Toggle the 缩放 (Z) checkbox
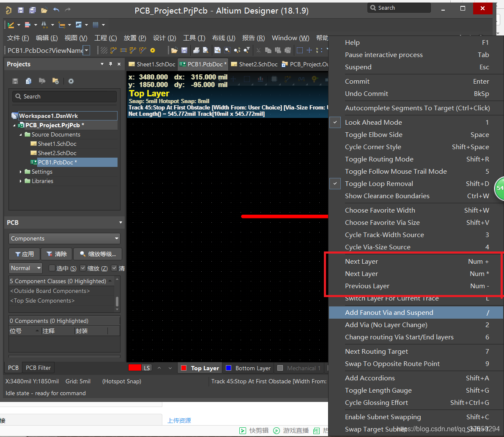The width and height of the screenshot is (504, 437). coord(82,268)
